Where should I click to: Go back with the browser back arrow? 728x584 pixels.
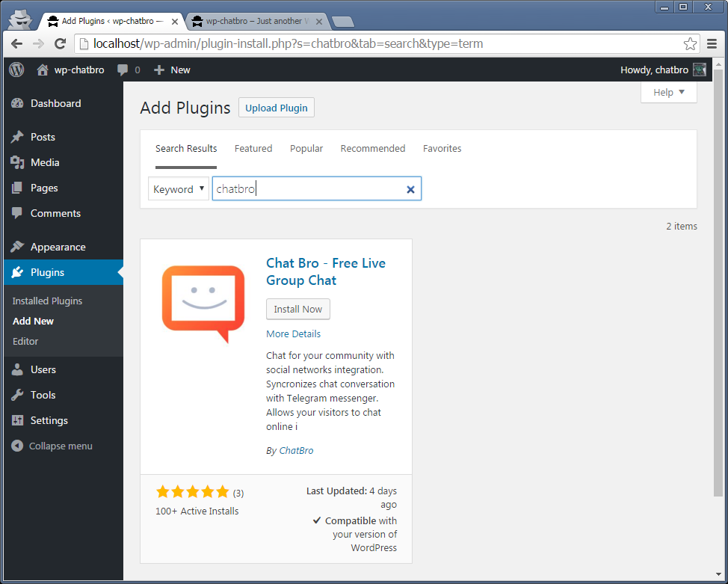tap(16, 43)
